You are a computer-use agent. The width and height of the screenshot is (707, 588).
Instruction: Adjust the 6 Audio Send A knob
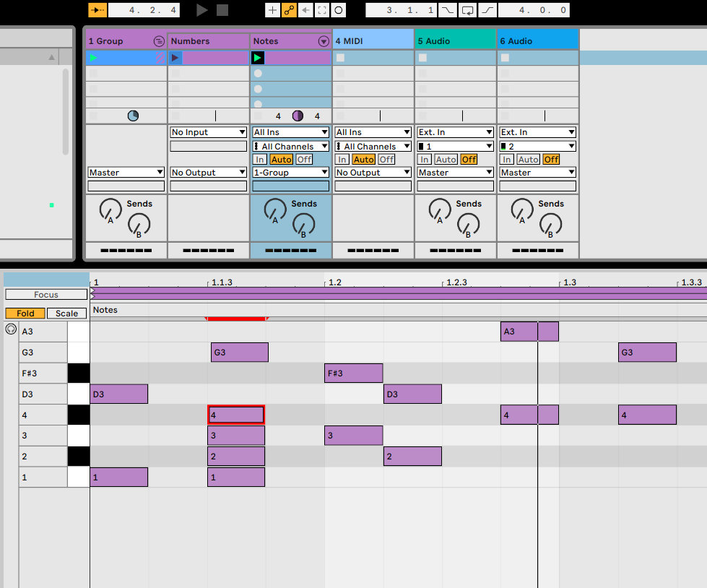521,209
